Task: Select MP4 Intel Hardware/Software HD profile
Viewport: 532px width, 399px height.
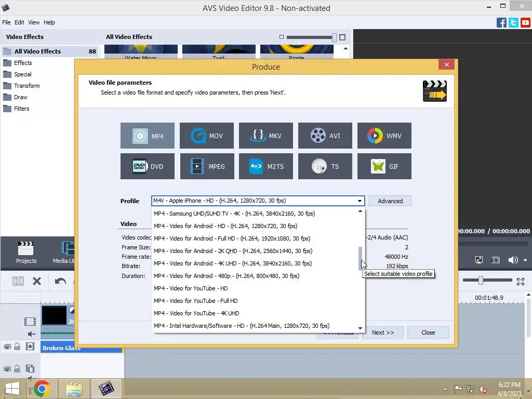Action: point(256,326)
